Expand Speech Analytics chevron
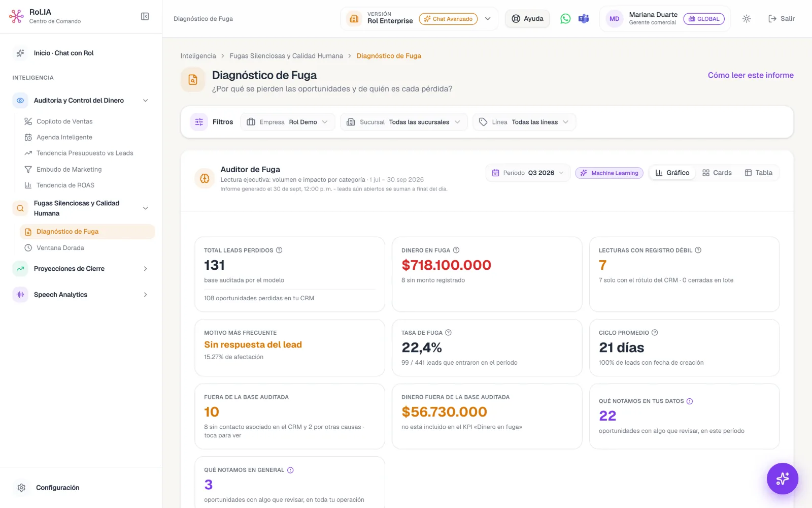 point(146,295)
